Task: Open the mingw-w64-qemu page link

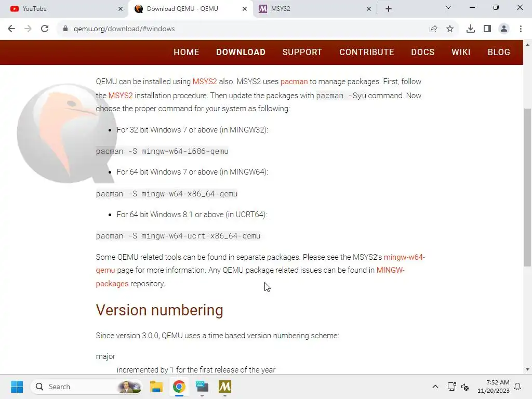Action: (404, 257)
